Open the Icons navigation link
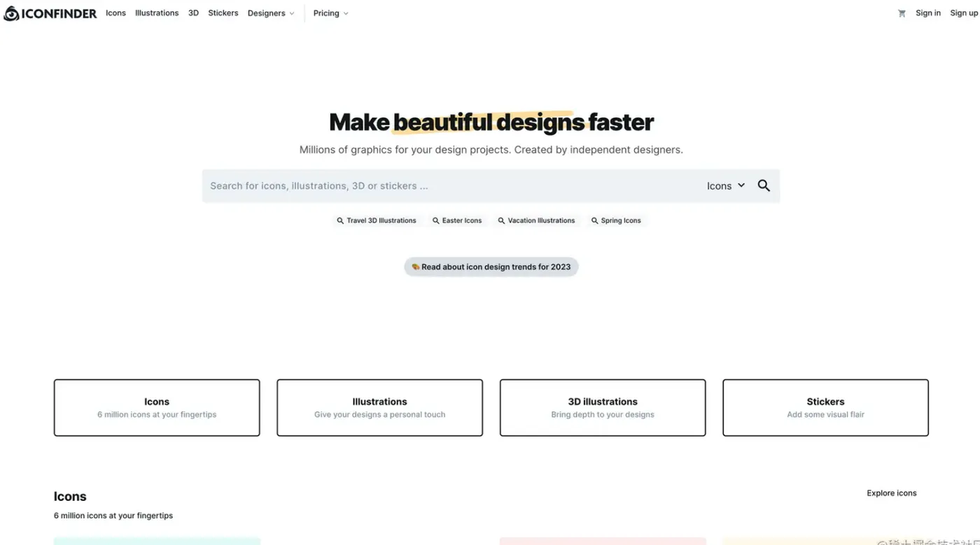This screenshot has width=980, height=545. (115, 13)
